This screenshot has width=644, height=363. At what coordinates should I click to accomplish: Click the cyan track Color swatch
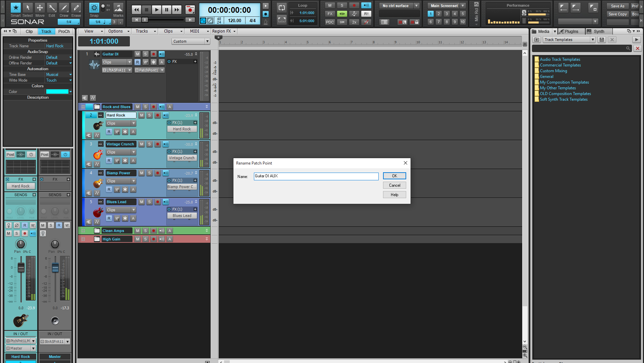click(57, 92)
